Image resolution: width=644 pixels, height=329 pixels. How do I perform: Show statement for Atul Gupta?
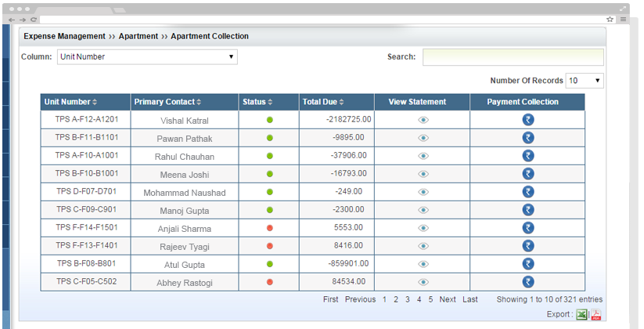[x=423, y=264]
